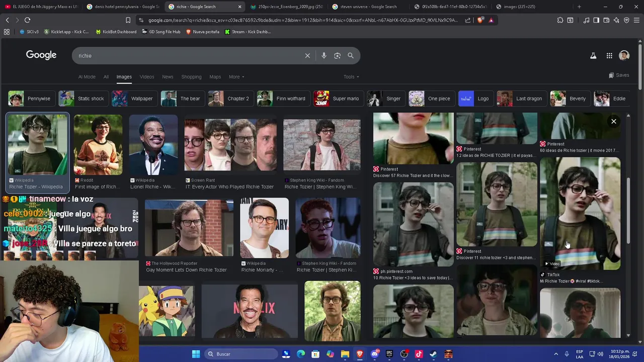Switch to the Videos tab
644x362 pixels.
coord(147,77)
